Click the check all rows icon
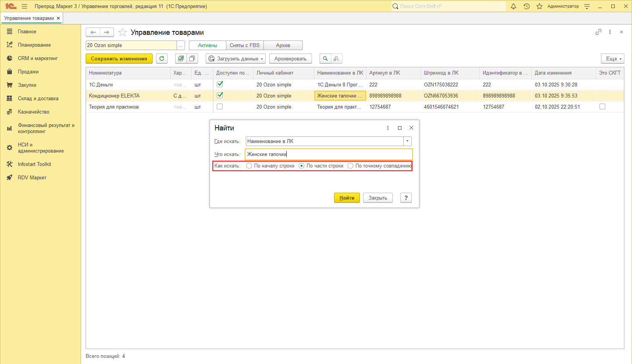 (181, 58)
